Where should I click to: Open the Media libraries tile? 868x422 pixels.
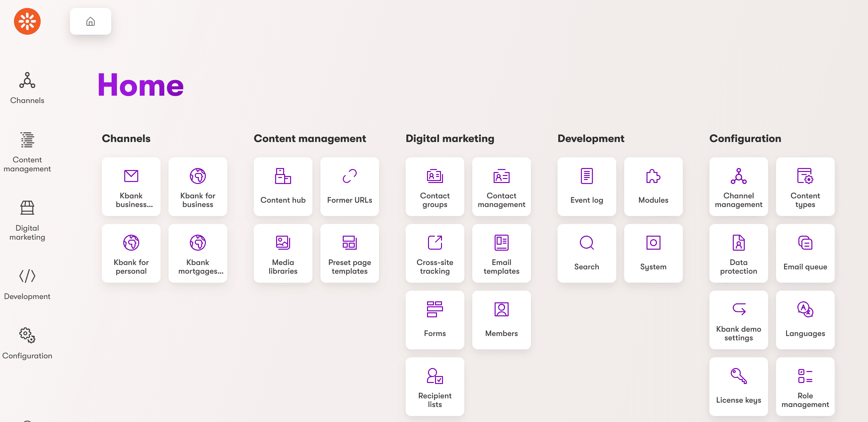click(283, 253)
